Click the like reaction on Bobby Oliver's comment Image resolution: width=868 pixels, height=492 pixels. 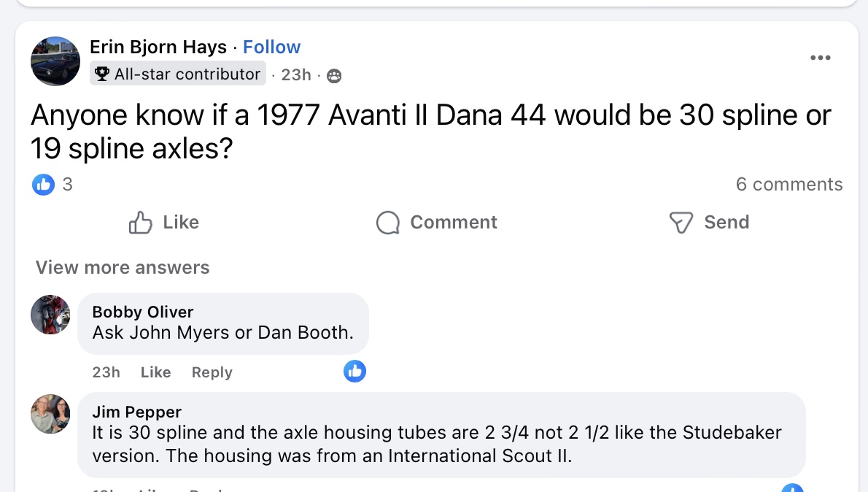(354, 372)
